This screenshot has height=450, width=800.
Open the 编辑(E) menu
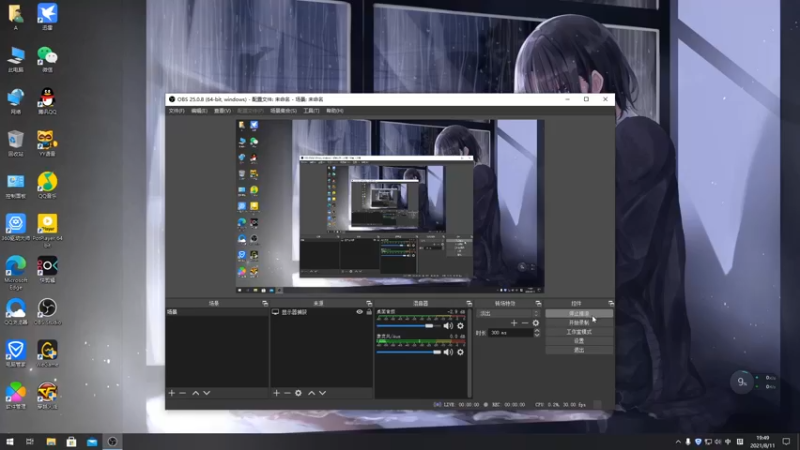(x=199, y=111)
